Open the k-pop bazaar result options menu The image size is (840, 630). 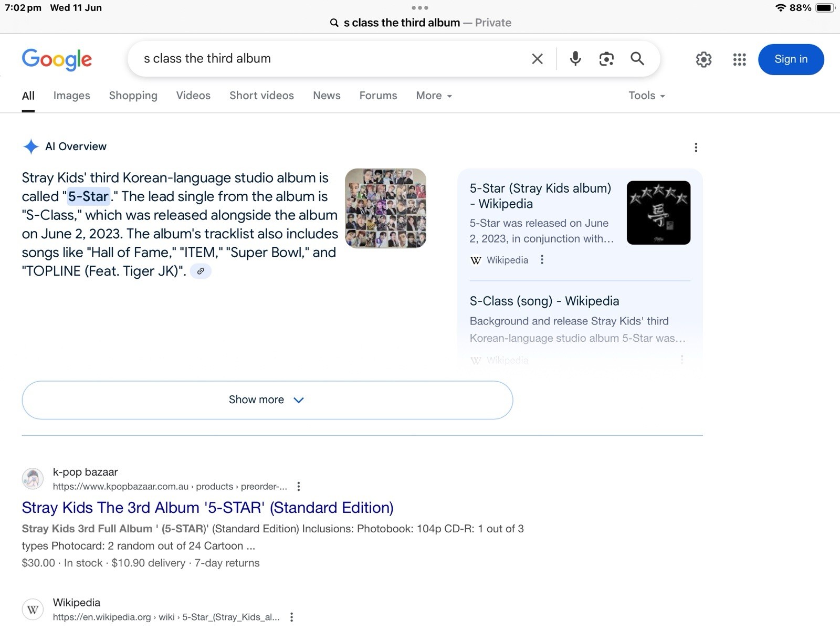click(x=299, y=487)
